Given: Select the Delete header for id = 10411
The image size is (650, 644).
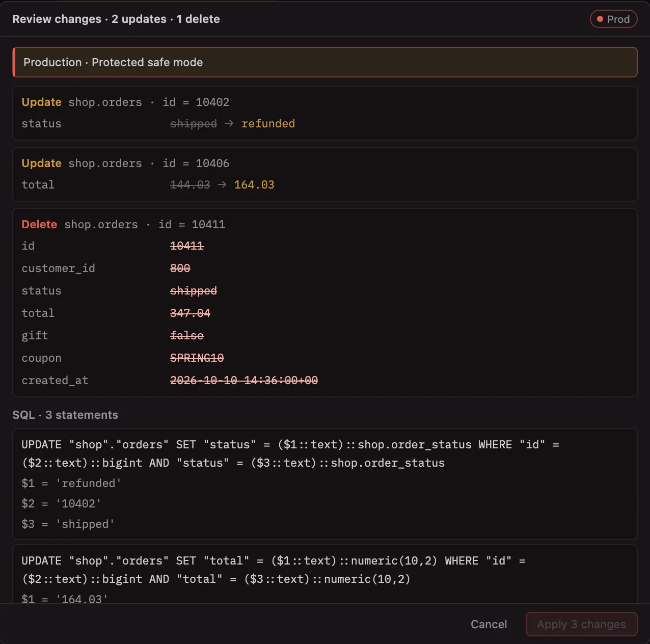Looking at the screenshot, I should [123, 224].
